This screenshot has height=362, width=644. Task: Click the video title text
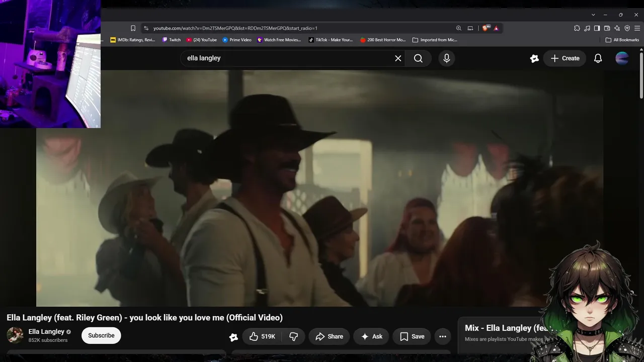tap(145, 317)
